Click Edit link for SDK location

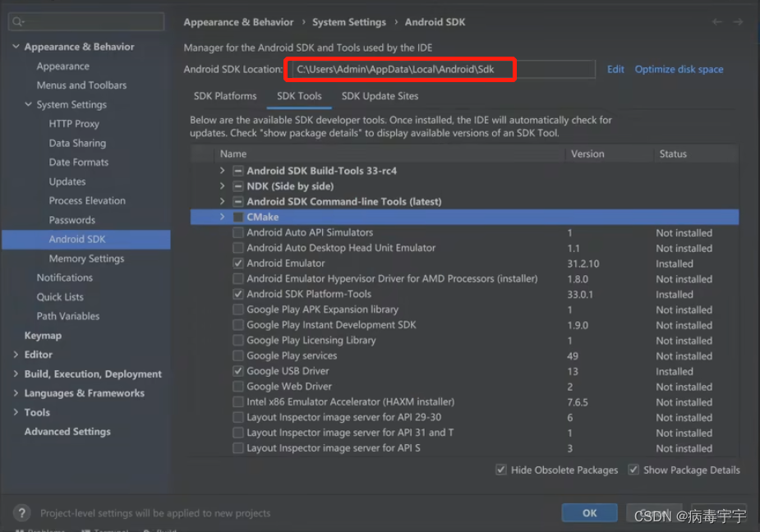pos(615,69)
